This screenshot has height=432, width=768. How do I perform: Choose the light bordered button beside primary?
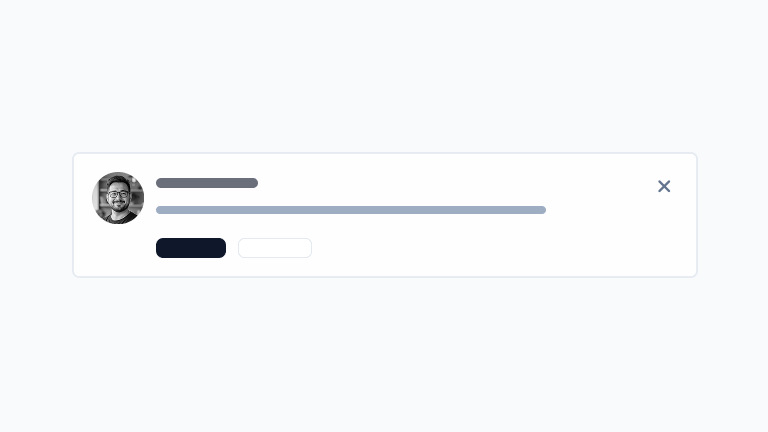pyautogui.click(x=275, y=248)
